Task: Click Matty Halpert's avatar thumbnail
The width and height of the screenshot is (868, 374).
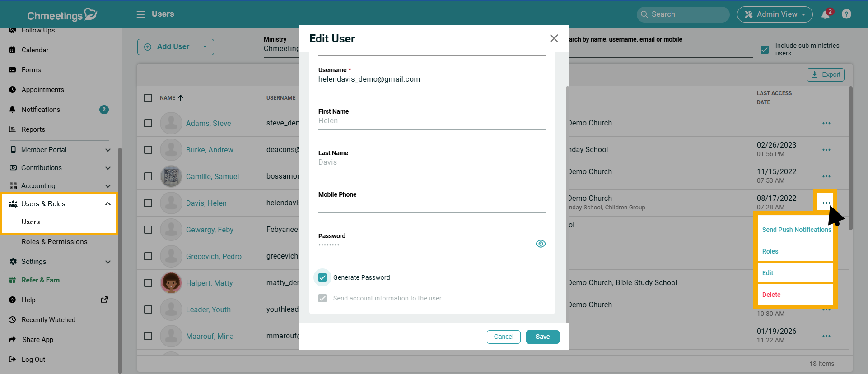Action: click(171, 283)
